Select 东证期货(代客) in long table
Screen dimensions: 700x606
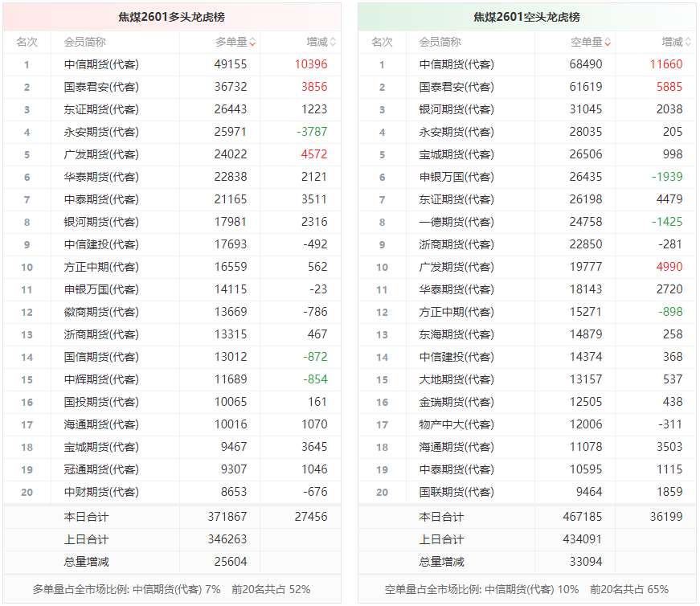[x=101, y=109]
